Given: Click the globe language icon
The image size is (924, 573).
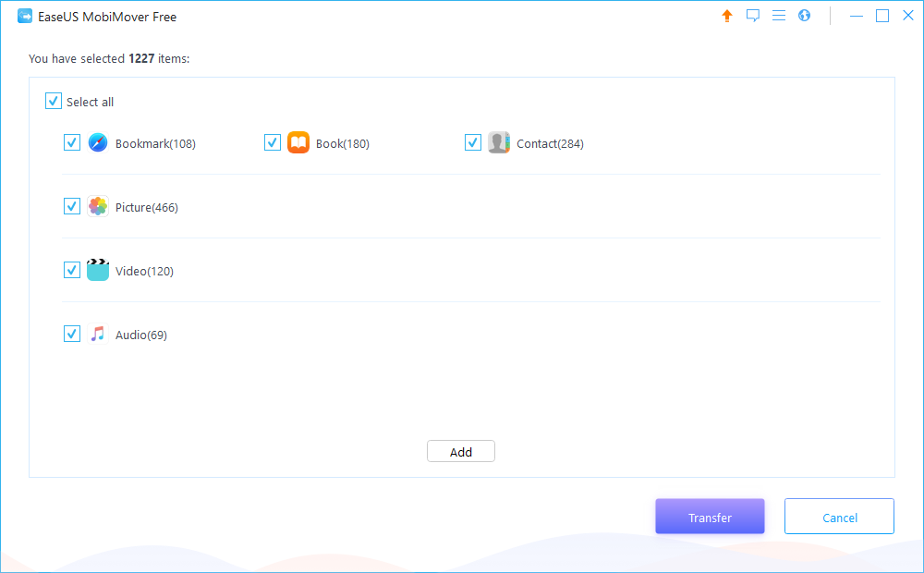Looking at the screenshot, I should coord(805,16).
